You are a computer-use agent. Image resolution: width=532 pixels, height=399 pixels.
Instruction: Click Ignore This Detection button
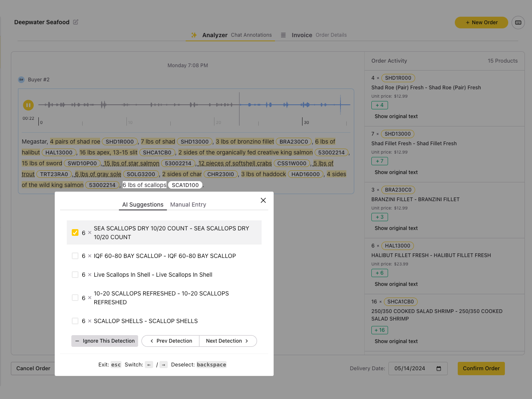point(105,341)
